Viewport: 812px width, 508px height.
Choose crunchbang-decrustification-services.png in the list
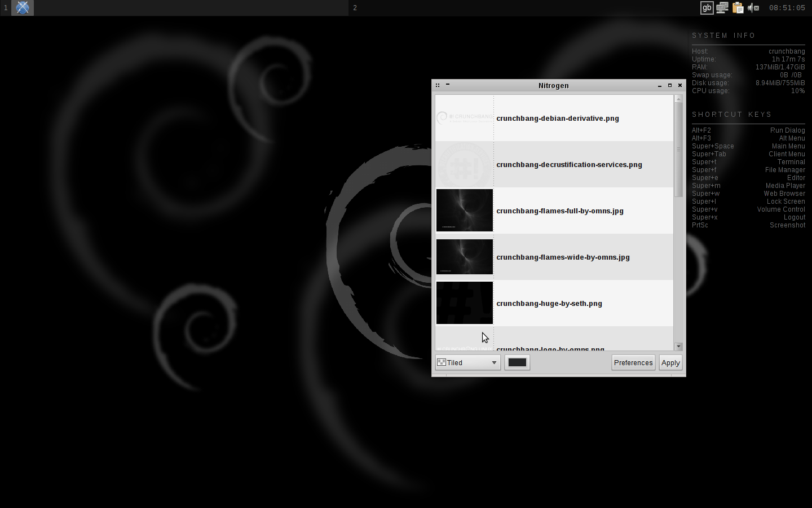(x=554, y=164)
